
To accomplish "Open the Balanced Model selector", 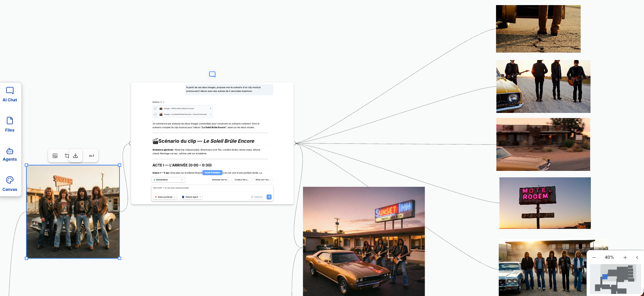I will pyautogui.click(x=165, y=197).
